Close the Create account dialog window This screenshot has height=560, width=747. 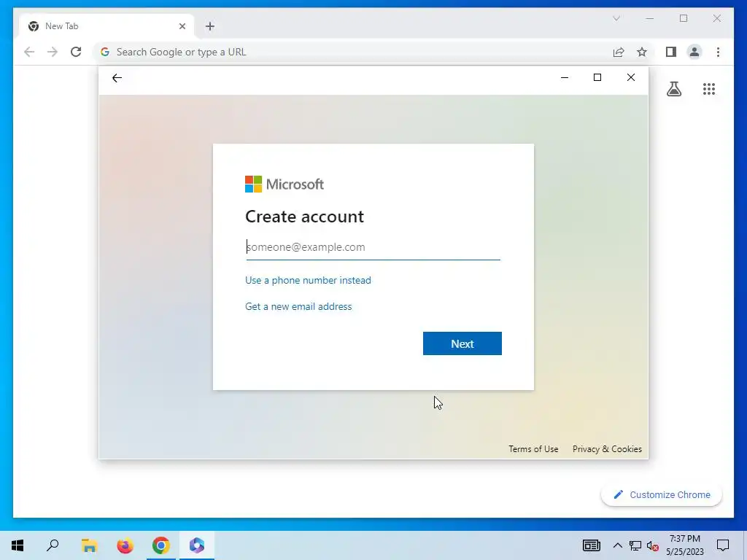pos(631,77)
